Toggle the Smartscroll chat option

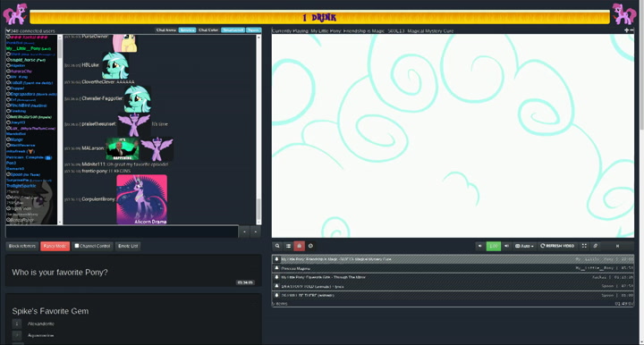[x=233, y=30]
